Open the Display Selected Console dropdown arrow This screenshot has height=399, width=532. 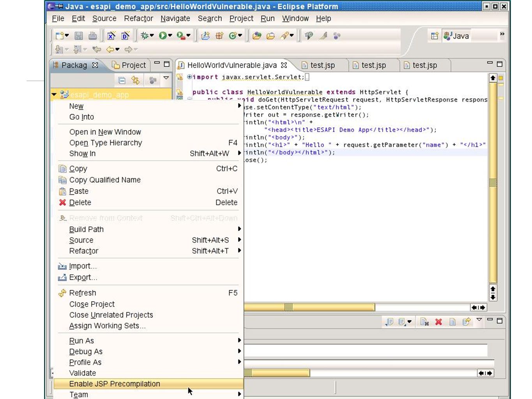click(409, 322)
